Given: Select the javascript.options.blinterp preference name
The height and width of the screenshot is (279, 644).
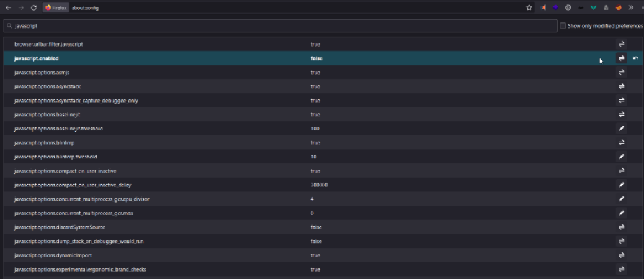Looking at the screenshot, I should (x=44, y=143).
